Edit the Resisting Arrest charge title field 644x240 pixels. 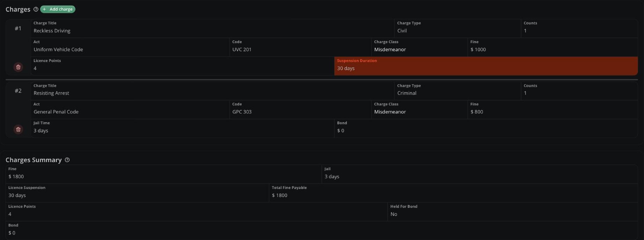click(212, 91)
